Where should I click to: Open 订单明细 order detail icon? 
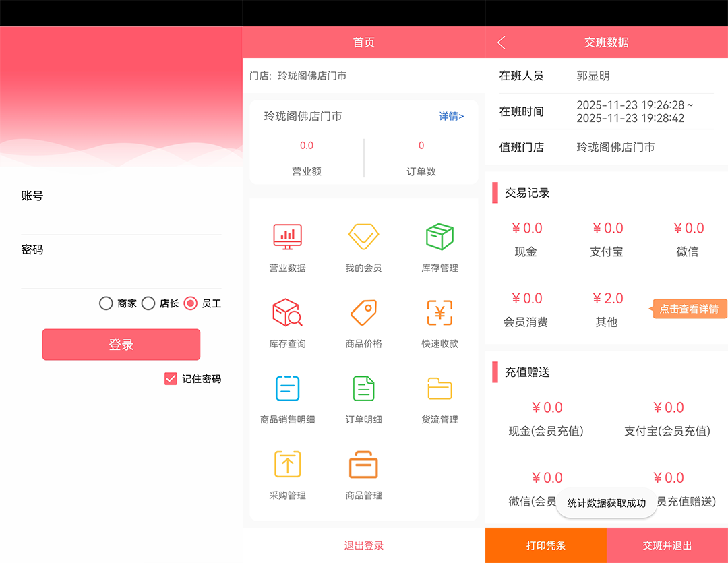363,389
